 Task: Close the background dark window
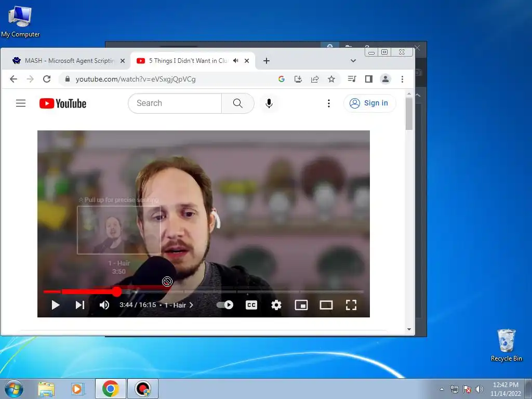417,48
